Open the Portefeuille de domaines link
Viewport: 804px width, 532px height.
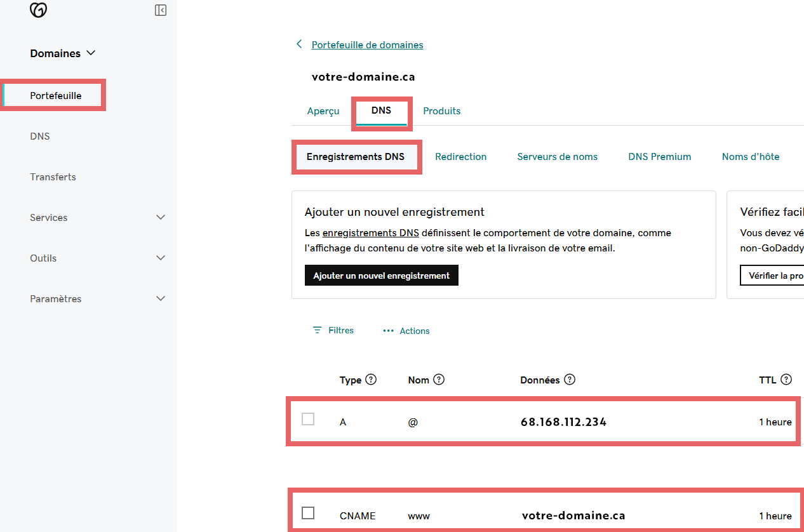[367, 44]
